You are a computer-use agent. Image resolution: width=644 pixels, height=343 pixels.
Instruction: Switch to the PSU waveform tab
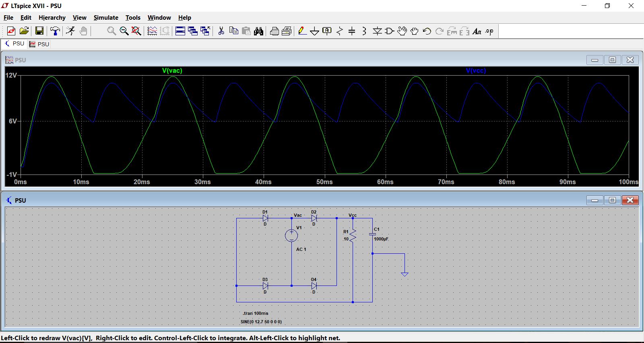pos(39,44)
